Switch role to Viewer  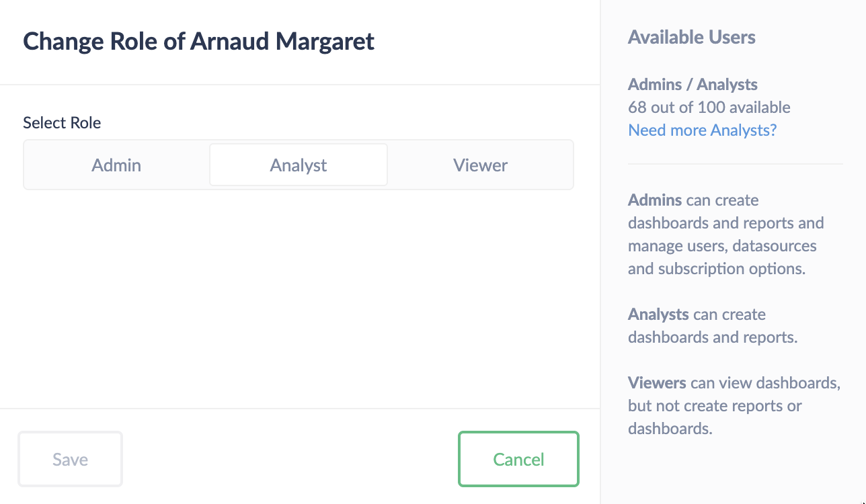[x=480, y=165]
